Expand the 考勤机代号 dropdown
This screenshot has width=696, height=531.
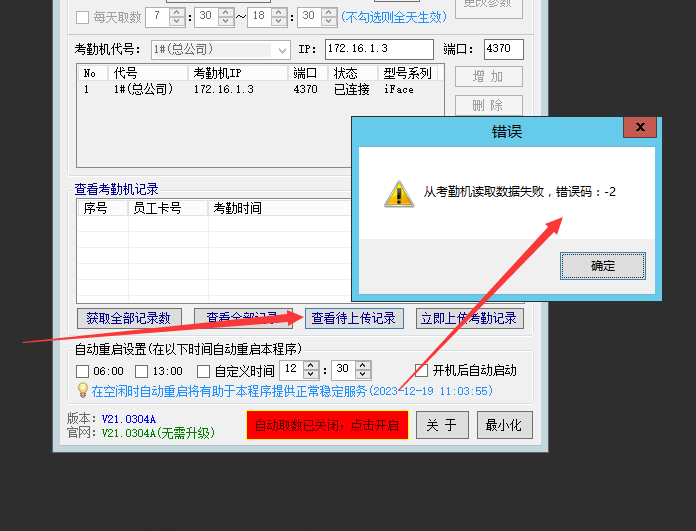281,50
